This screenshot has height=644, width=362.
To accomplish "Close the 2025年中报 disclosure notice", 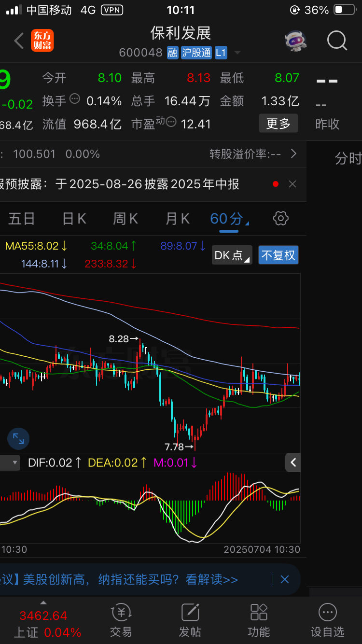I will tap(292, 184).
